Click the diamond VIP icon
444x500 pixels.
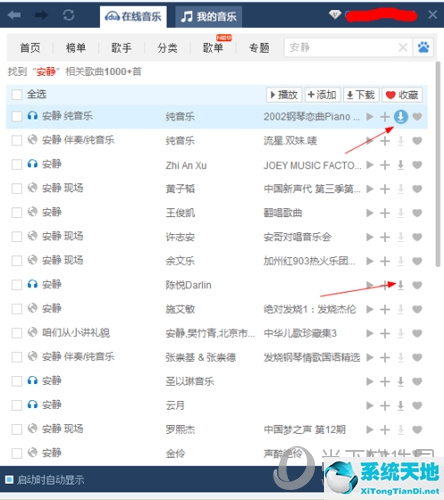[x=335, y=14]
